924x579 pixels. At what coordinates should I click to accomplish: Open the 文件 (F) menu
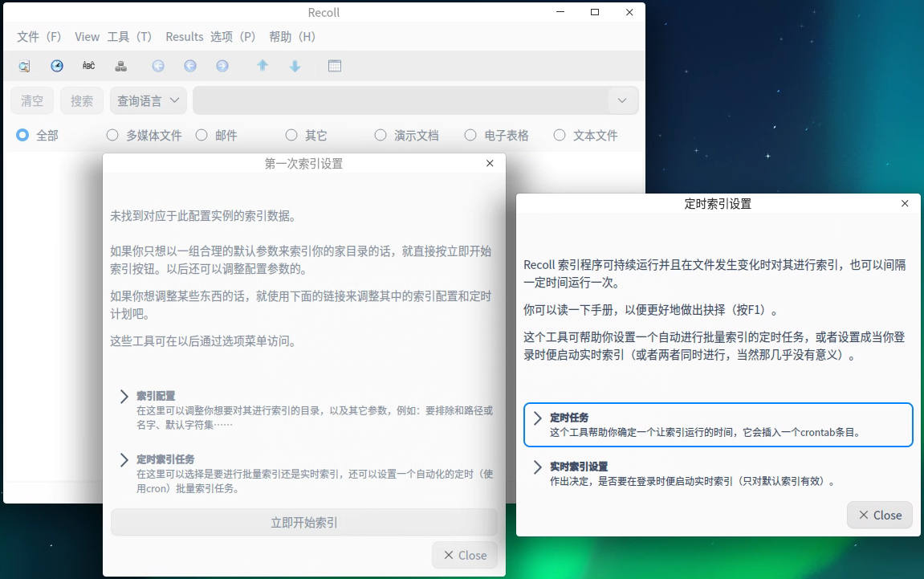pos(39,37)
